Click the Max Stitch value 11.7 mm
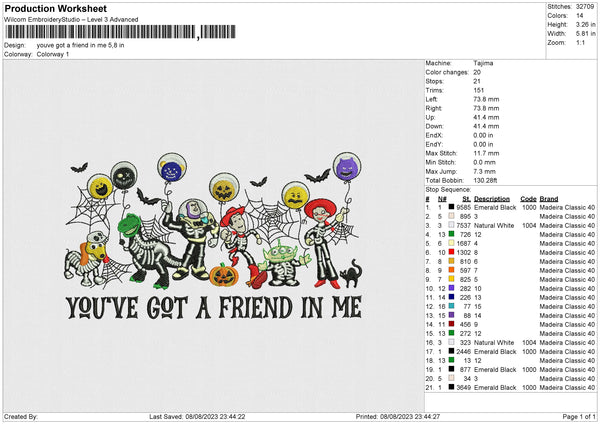The height and width of the screenshot is (424, 600). coord(486,153)
